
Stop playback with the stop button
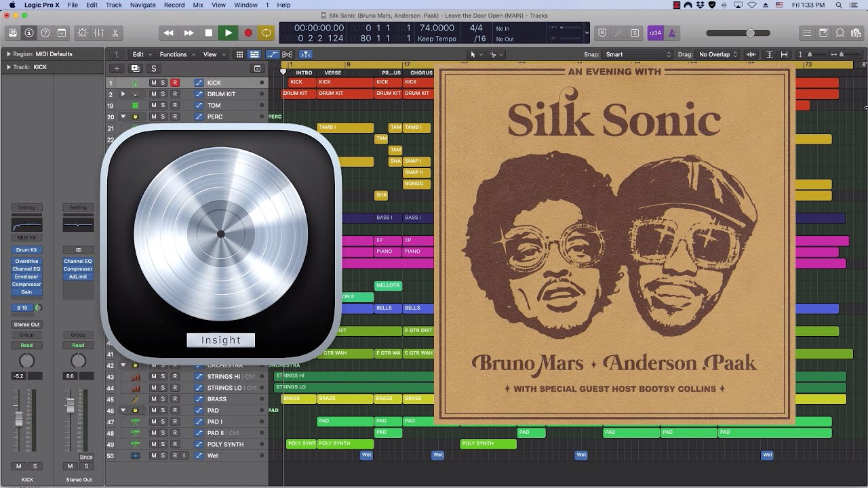coord(208,33)
